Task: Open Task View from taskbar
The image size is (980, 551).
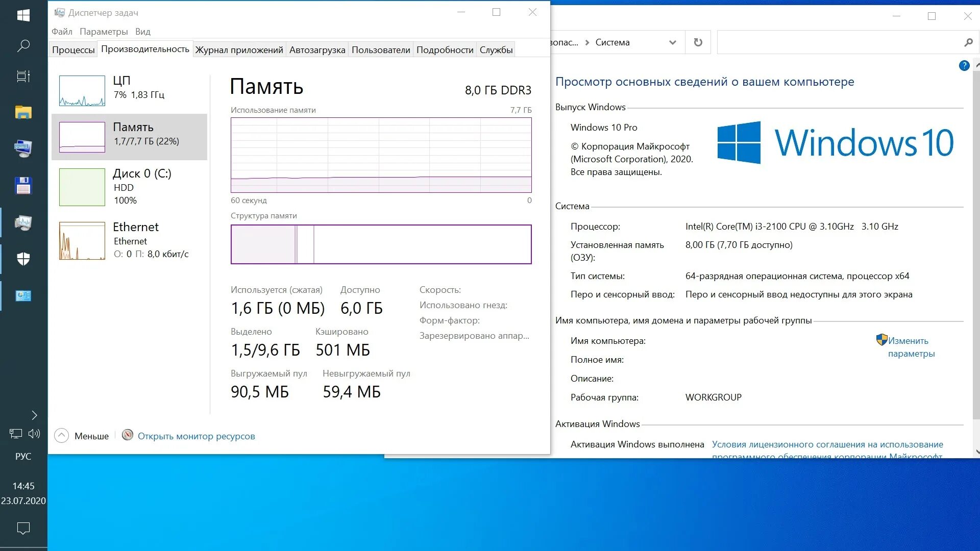Action: tap(23, 77)
